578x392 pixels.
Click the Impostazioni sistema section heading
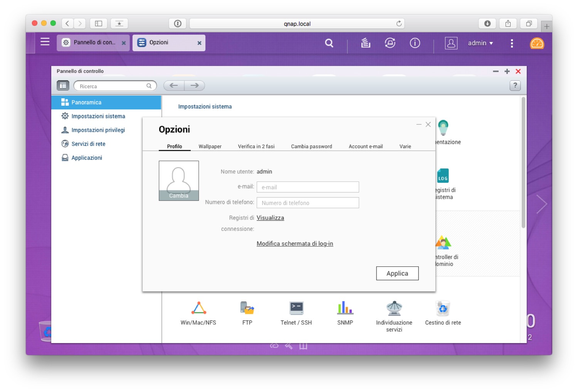tap(205, 106)
